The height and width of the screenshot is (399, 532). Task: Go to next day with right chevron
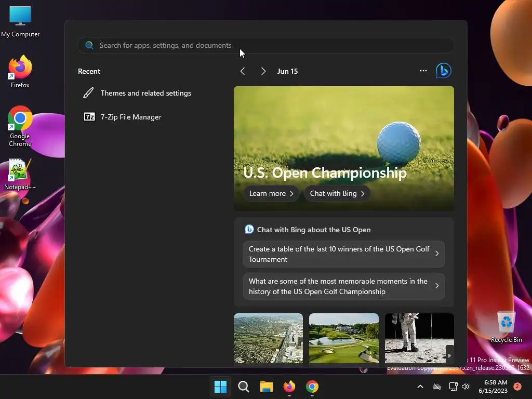click(263, 71)
